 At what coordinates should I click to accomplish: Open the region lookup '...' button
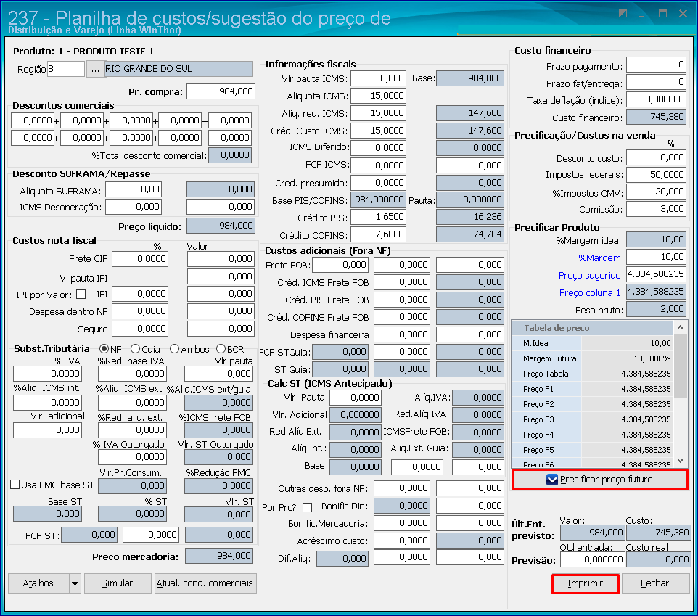click(95, 69)
